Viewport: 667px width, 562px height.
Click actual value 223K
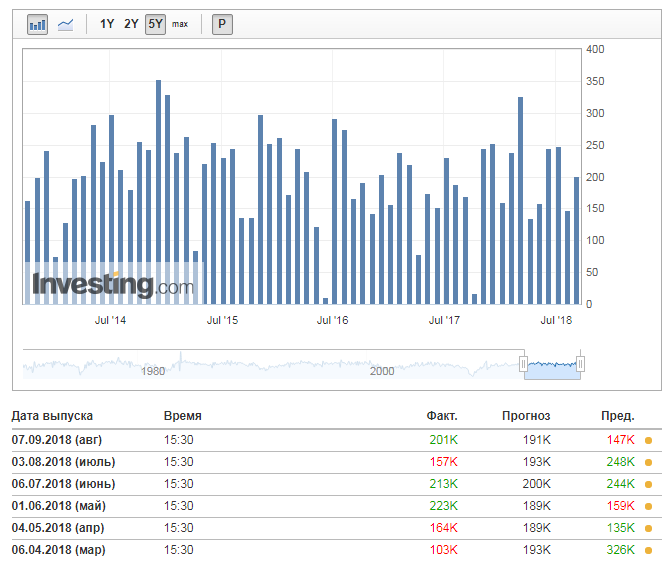pos(444,506)
